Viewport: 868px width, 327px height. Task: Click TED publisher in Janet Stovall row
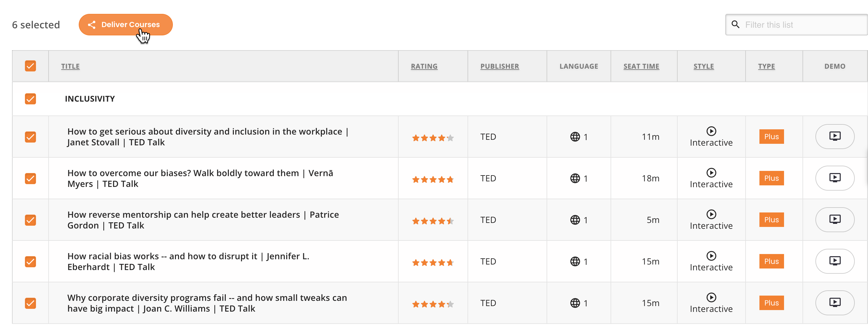[488, 137]
